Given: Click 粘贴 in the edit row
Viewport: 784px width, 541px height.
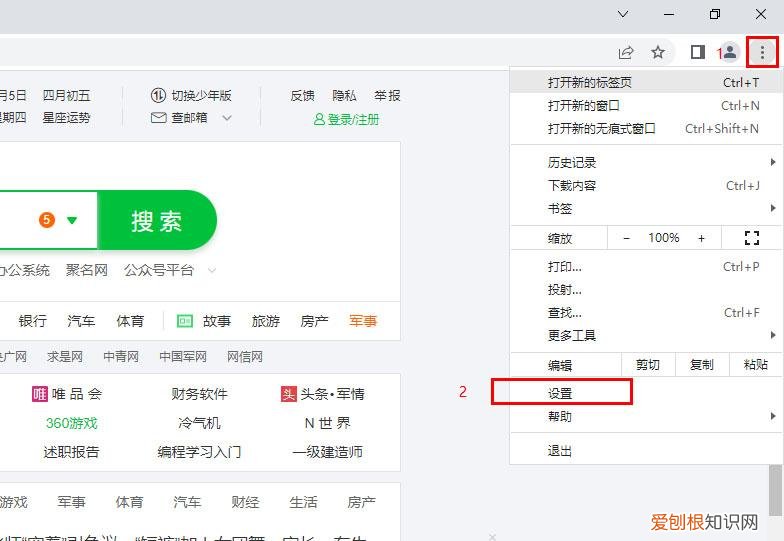Looking at the screenshot, I should tap(756, 364).
